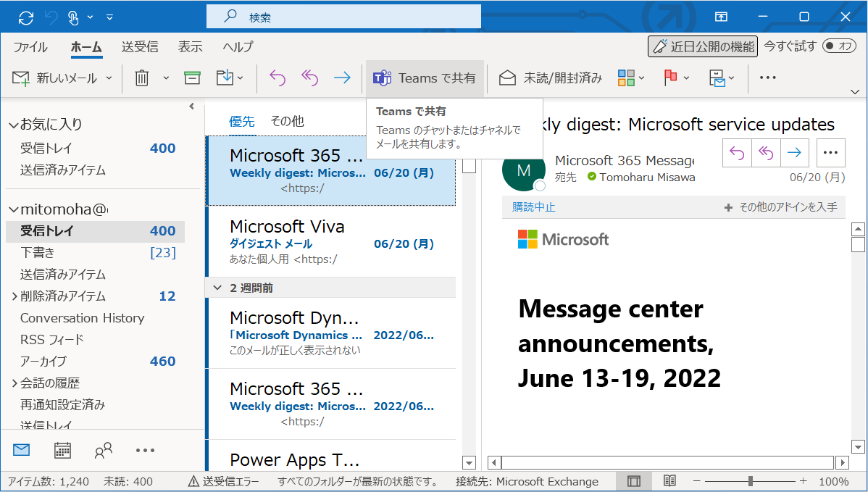
Task: Open ribbon display options icon
Action: point(721,17)
